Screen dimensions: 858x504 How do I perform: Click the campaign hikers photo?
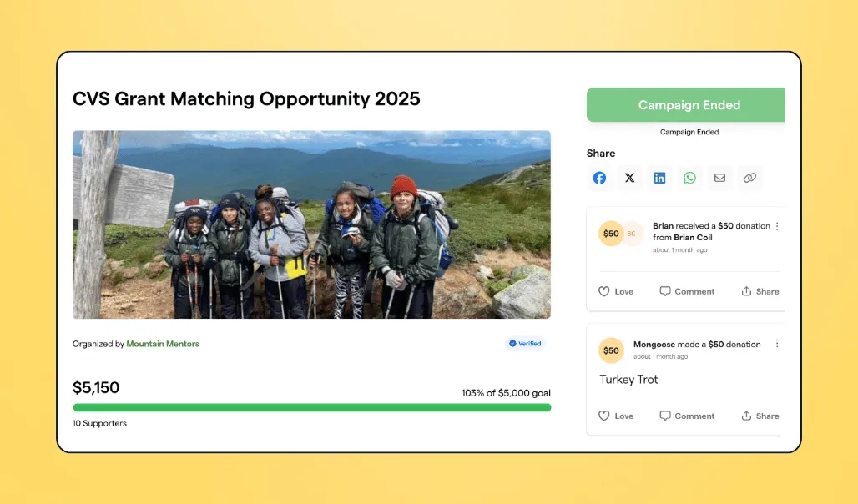pos(311,224)
